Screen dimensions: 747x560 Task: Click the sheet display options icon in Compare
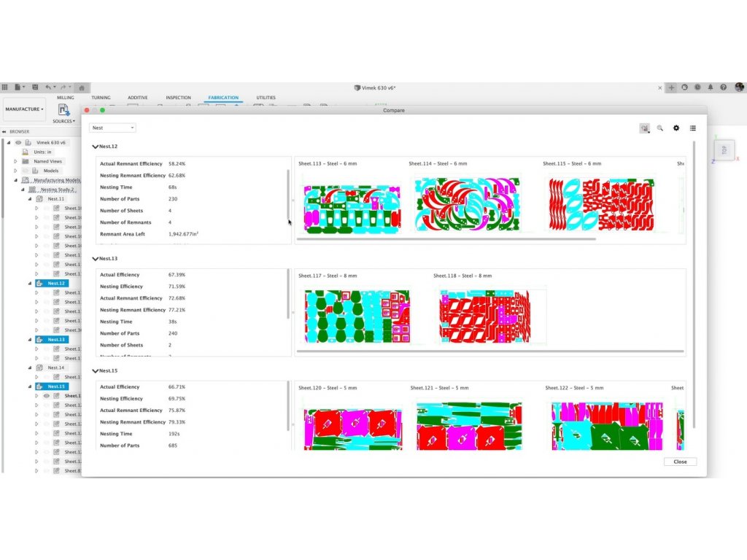pyautogui.click(x=645, y=128)
